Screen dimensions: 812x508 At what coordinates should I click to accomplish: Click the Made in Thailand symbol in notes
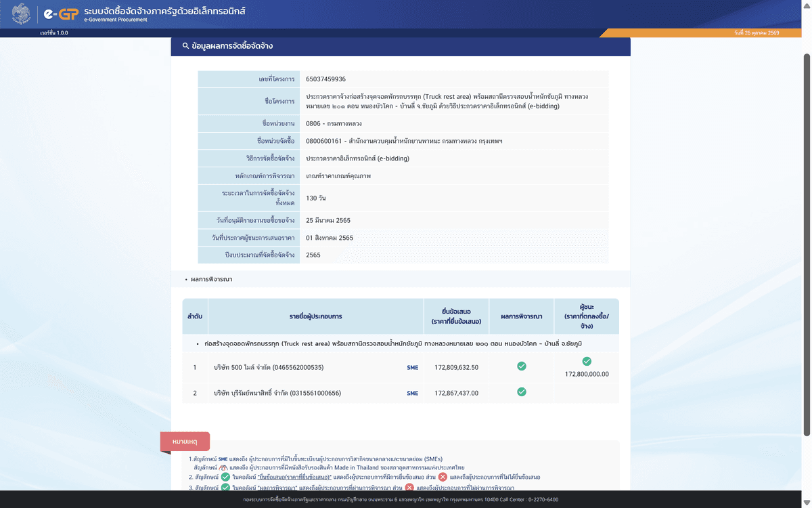tap(223, 467)
